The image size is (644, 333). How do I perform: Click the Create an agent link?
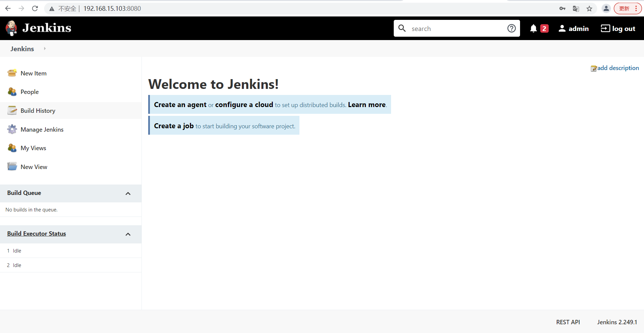pos(180,105)
